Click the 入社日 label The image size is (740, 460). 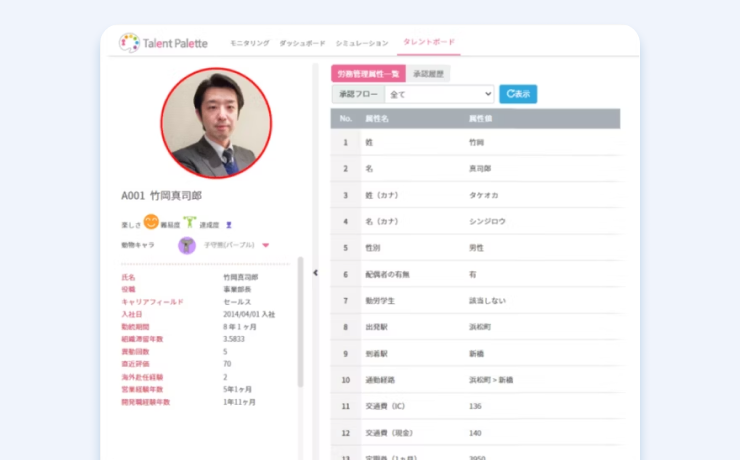point(132,314)
